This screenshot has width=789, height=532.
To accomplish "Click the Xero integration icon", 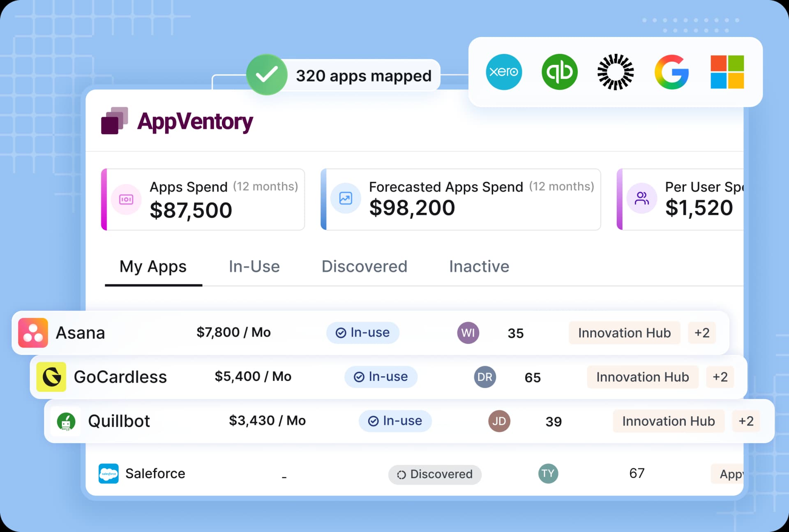I will [504, 72].
